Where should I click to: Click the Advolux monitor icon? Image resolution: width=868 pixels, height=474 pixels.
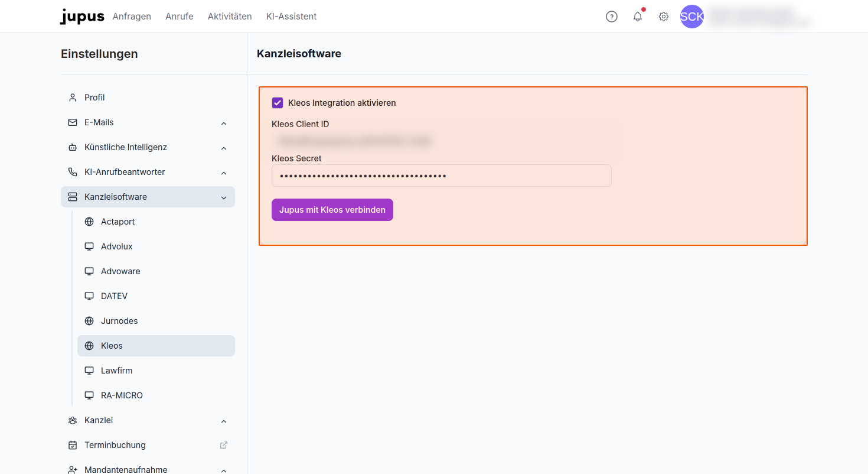tap(89, 246)
